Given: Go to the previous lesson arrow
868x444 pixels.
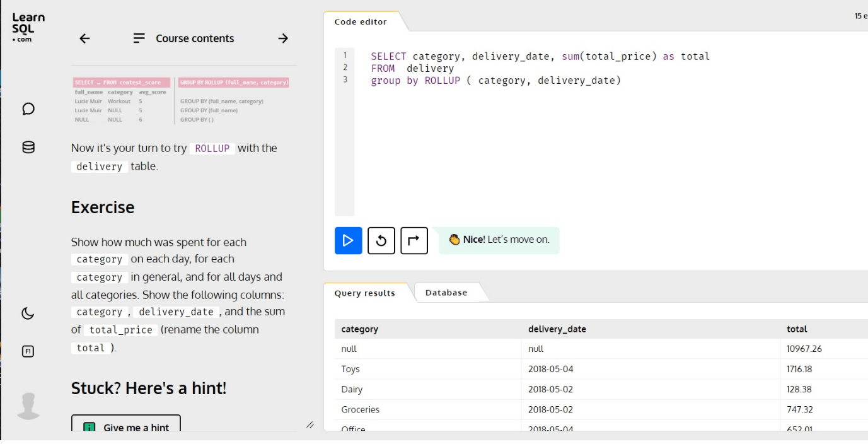Looking at the screenshot, I should 83,38.
